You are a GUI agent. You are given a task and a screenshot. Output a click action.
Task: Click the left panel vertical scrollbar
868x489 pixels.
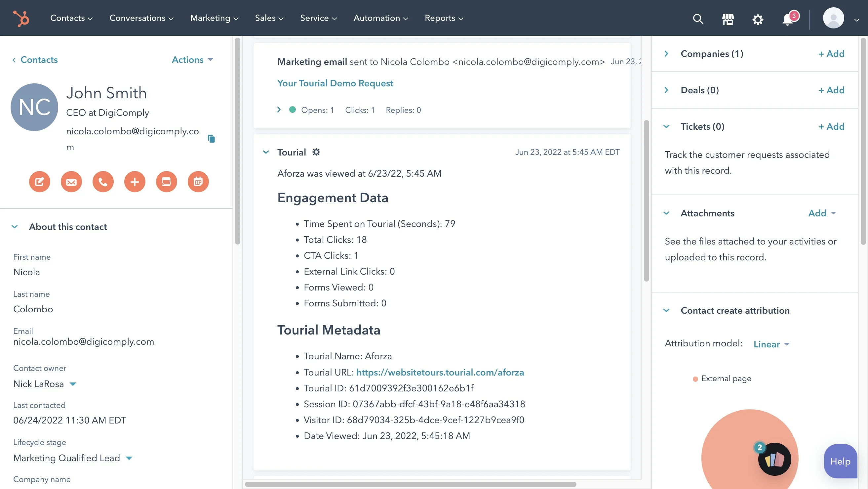pyautogui.click(x=238, y=141)
